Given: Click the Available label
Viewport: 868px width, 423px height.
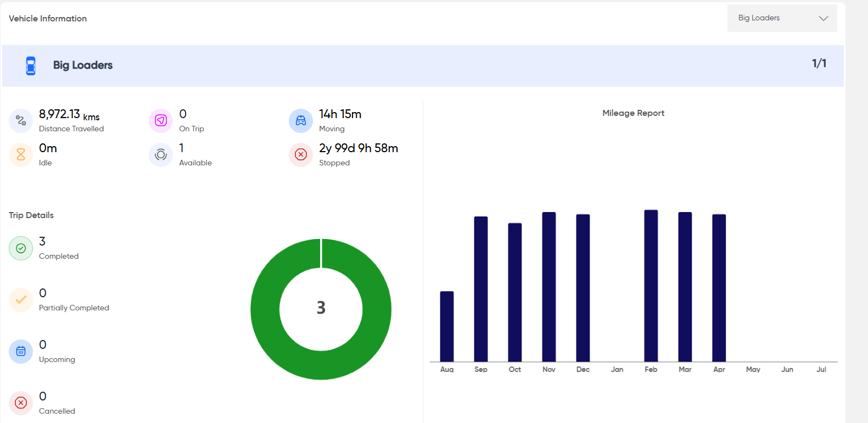Looking at the screenshot, I should pos(195,163).
